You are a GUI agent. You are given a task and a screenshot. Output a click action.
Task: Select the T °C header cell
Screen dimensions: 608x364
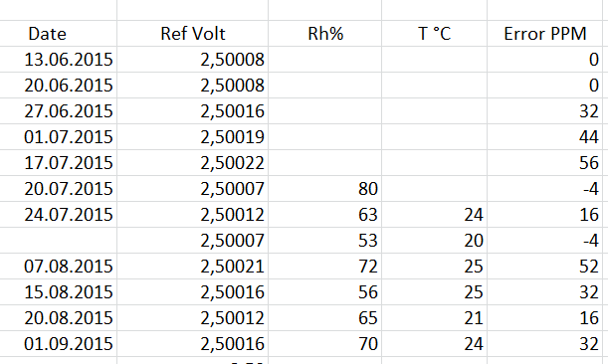coord(434,34)
